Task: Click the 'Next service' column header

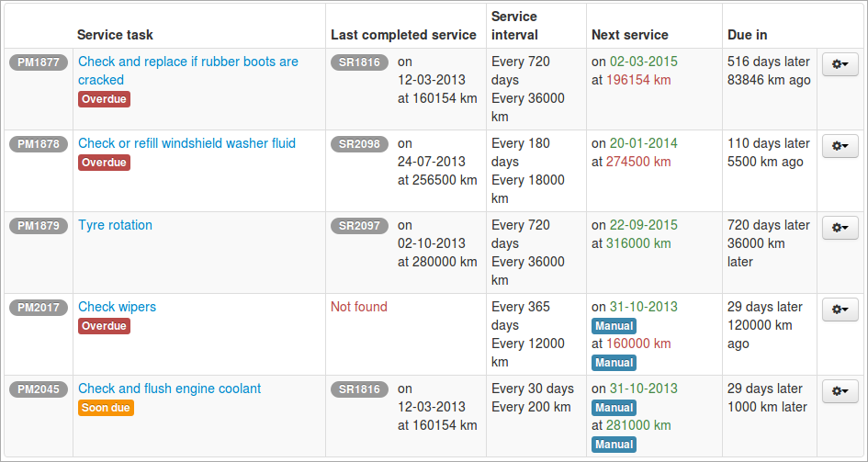Action: [x=630, y=35]
